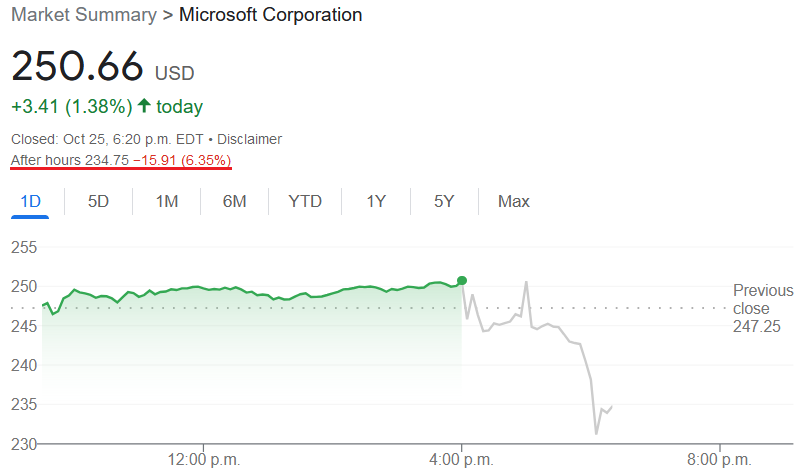Screen dimensions: 808x474
Task: Click the 12:00 p.m. axis label
Action: tap(204, 459)
